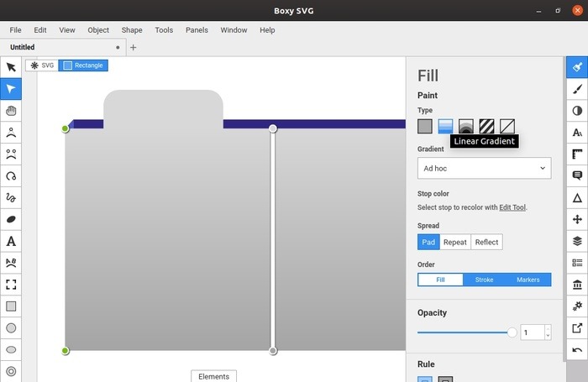Select the Arc tool
Image resolution: width=588 pixels, height=382 pixels.
(x=11, y=175)
